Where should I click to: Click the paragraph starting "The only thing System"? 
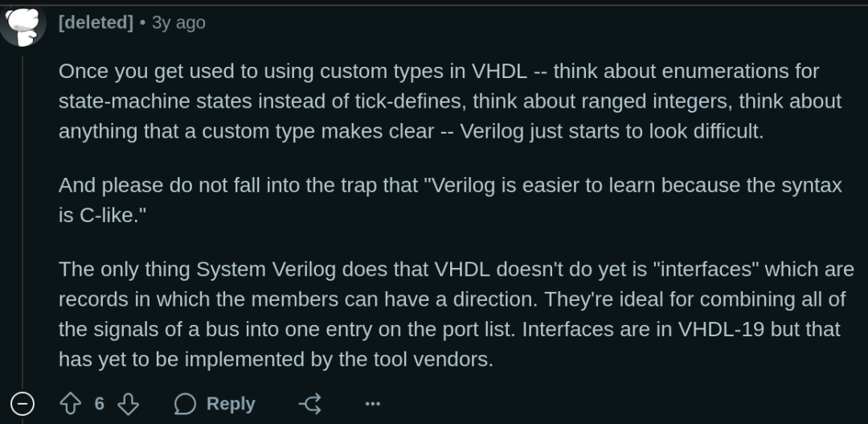point(457,315)
